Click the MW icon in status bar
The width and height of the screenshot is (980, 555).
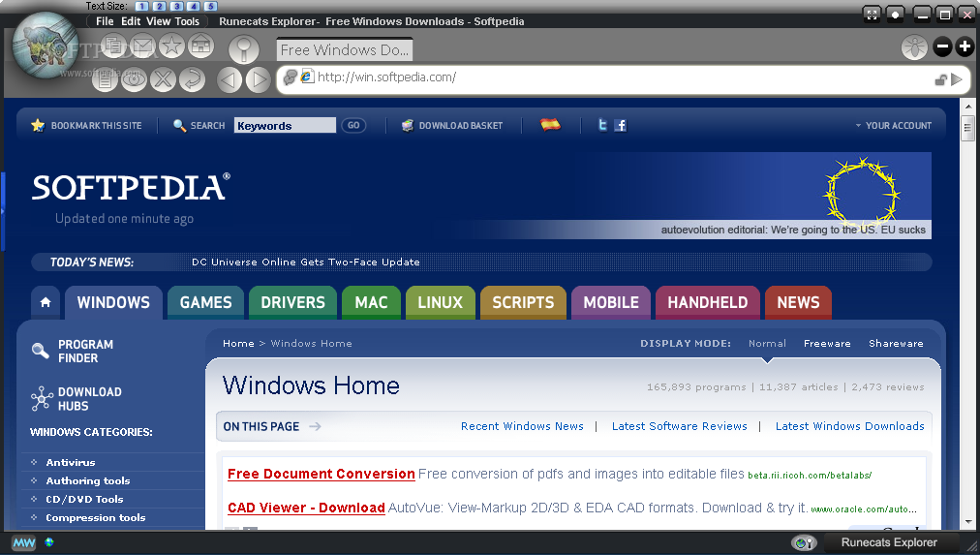click(24, 543)
